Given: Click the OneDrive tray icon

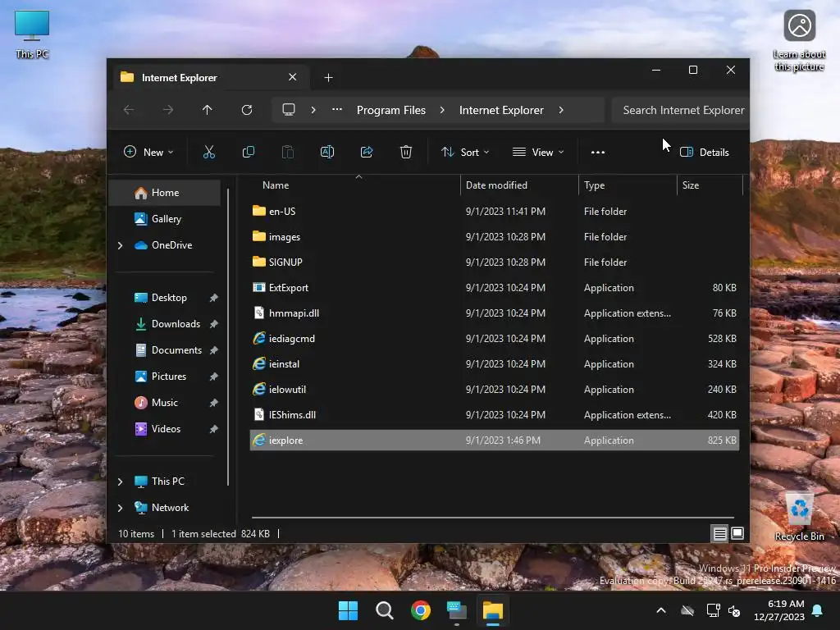Looking at the screenshot, I should click(687, 610).
